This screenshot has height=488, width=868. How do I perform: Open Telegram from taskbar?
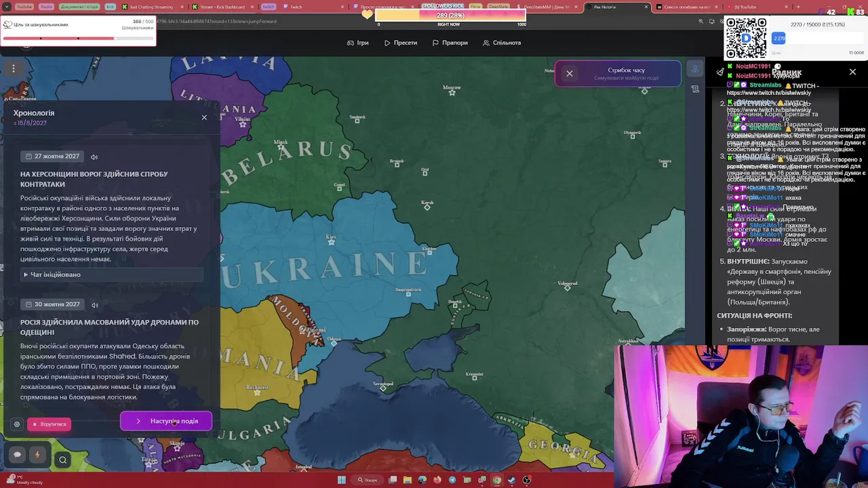coord(452,480)
